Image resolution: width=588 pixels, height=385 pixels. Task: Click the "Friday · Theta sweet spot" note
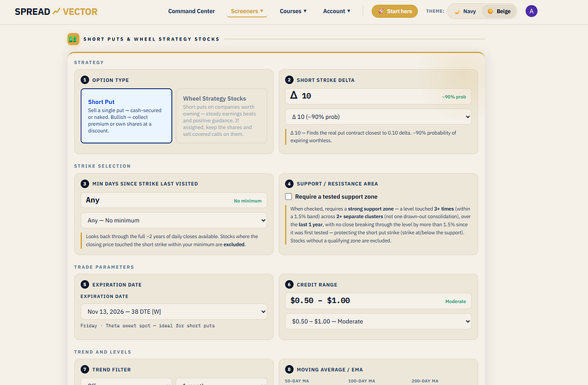coord(147,326)
